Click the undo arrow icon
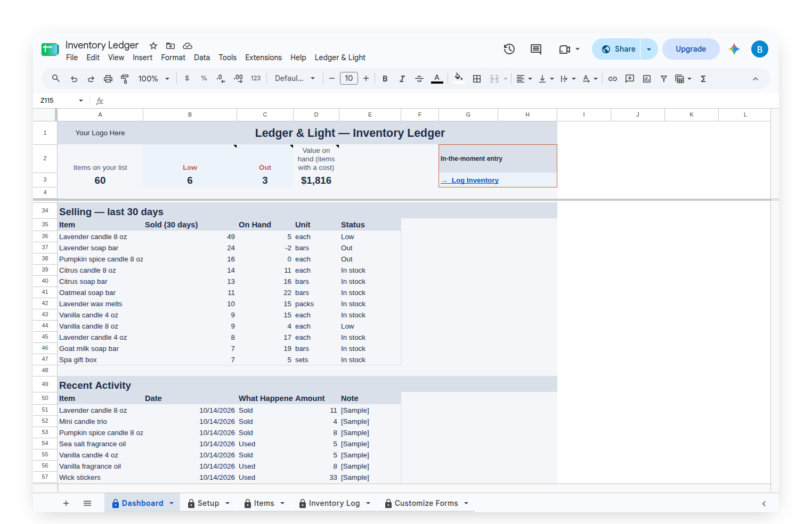 pyautogui.click(x=74, y=79)
